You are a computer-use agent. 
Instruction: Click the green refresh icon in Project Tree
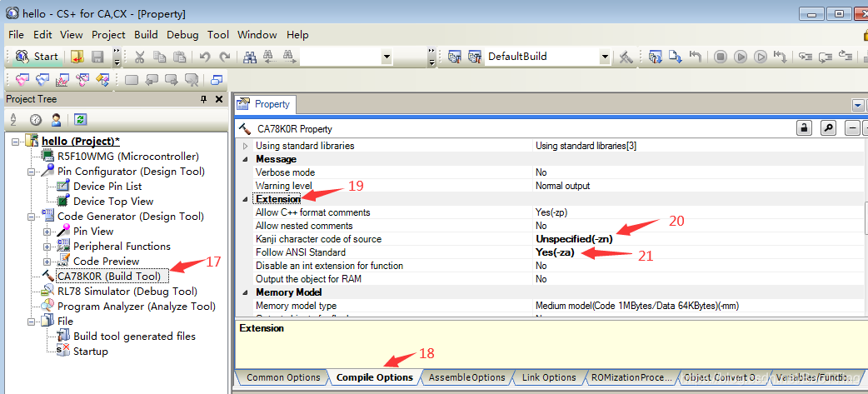81,119
